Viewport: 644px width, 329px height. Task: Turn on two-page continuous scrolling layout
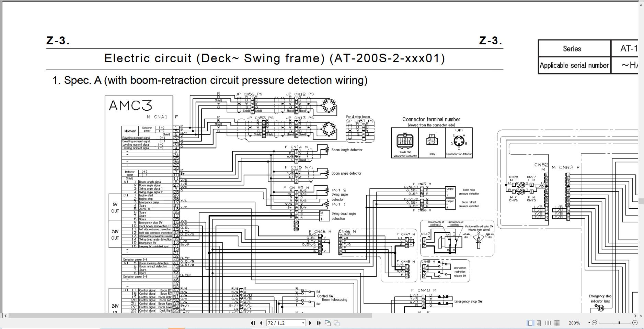(557, 323)
